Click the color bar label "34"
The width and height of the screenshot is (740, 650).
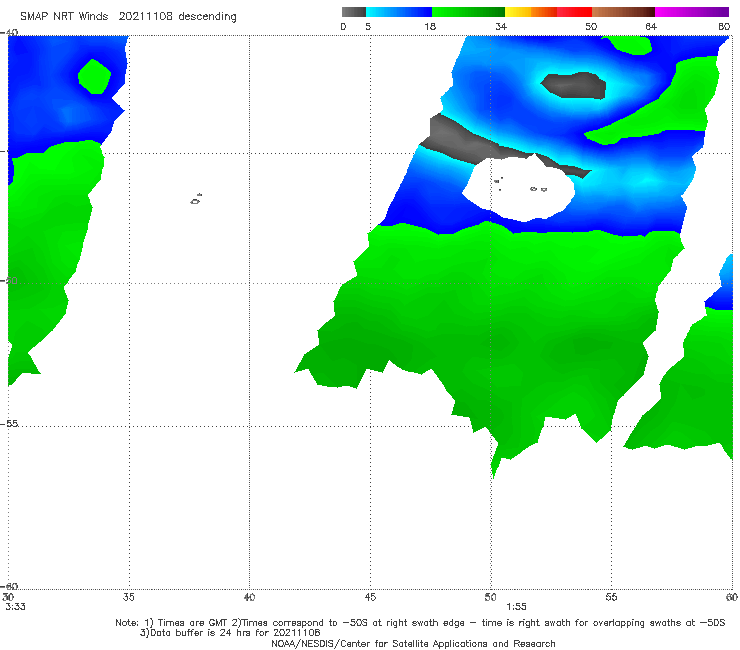501,26
